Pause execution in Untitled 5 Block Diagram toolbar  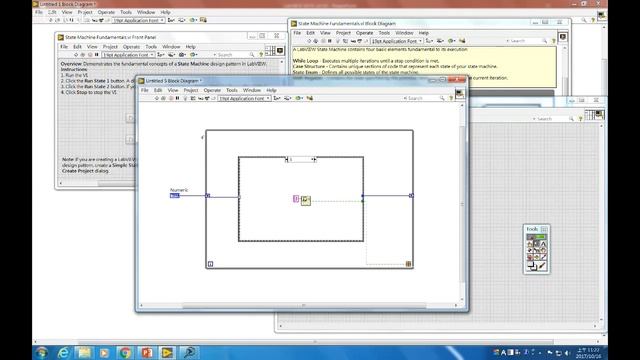click(178, 98)
